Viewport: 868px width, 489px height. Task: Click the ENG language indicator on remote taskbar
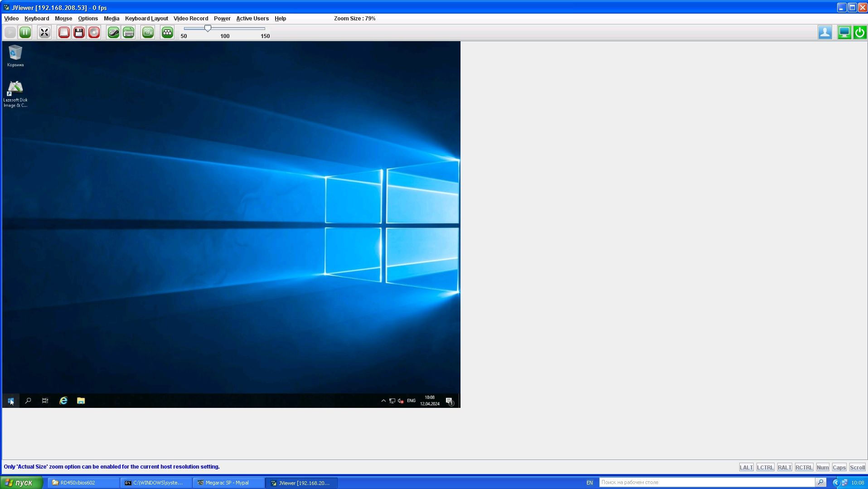tap(411, 401)
